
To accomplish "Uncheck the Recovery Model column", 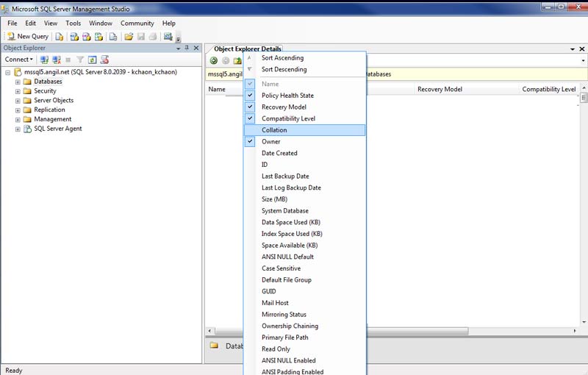I will tap(304, 107).
